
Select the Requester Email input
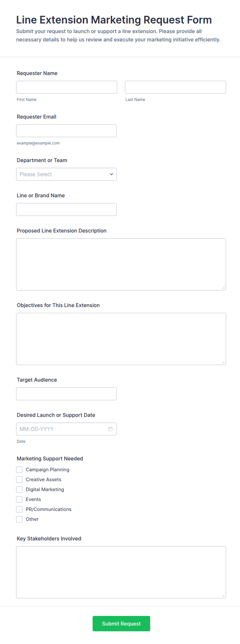(66, 131)
